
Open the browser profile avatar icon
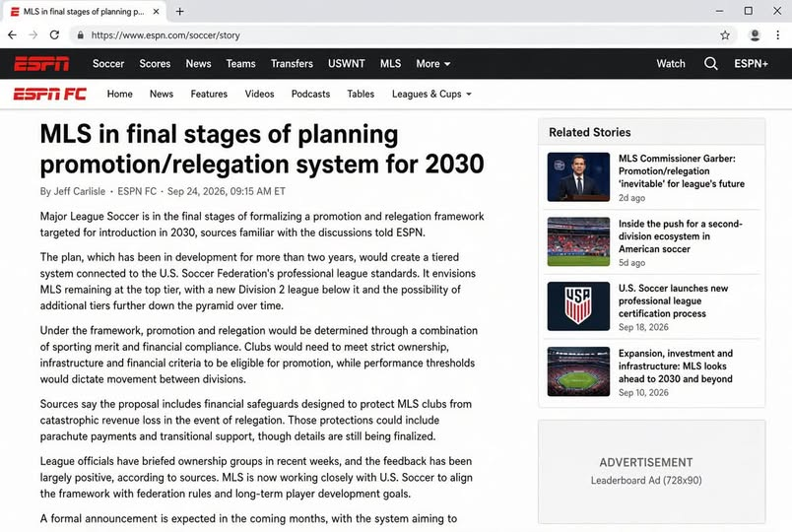click(x=755, y=34)
